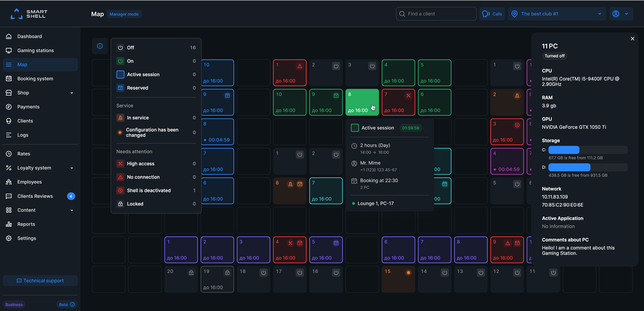Click the user account avatar icon
The width and height of the screenshot is (644, 311).
coord(616,14)
